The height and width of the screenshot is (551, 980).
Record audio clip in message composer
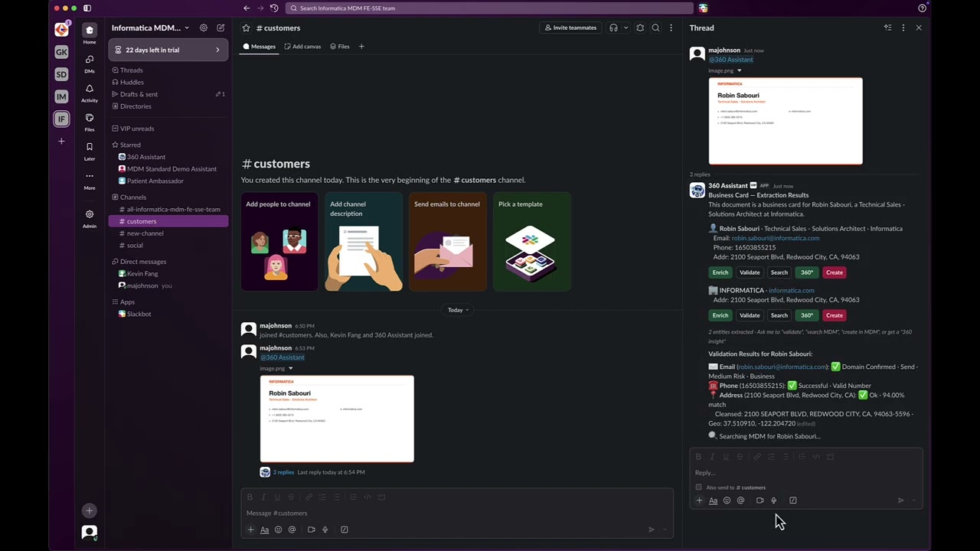coord(325,530)
